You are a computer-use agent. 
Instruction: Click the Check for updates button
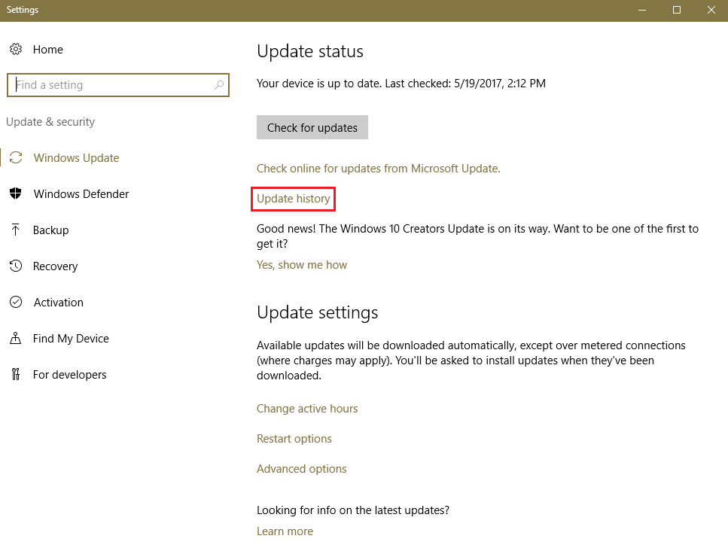[312, 127]
